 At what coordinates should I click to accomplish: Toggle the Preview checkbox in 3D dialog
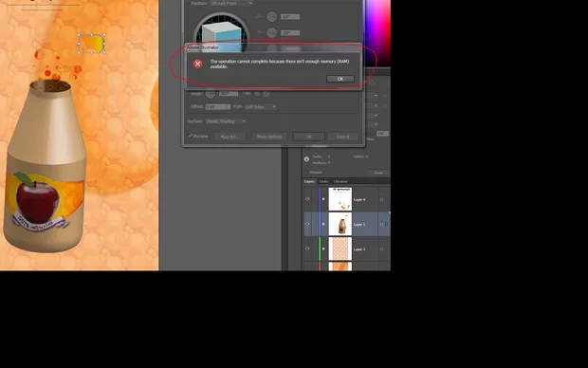[x=191, y=136]
